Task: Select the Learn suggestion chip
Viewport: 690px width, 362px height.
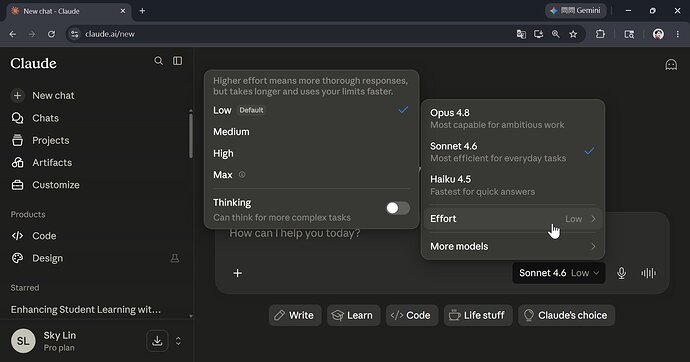Action: tap(353, 315)
